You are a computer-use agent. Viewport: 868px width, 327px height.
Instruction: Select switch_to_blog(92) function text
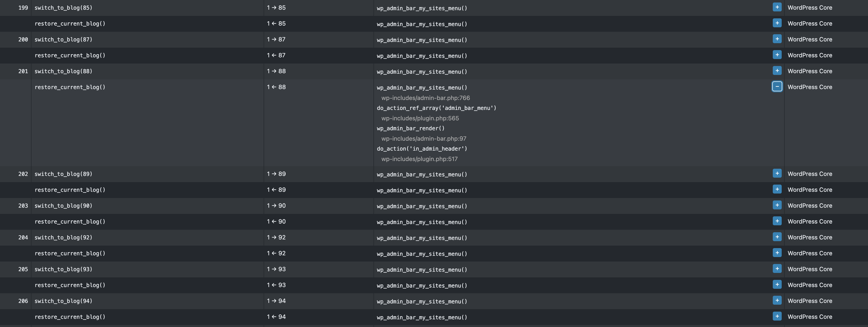(63, 237)
